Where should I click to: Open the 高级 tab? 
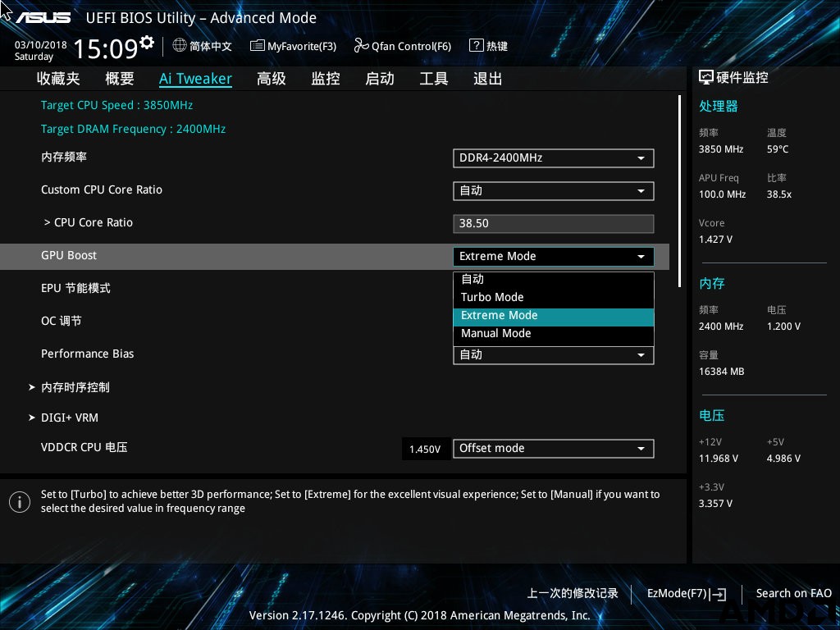272,79
